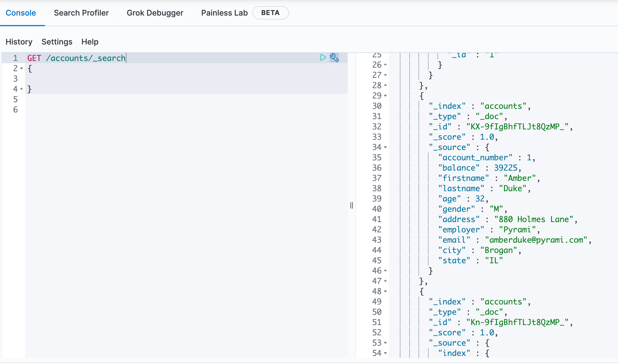Click fold marker at output line 28
The image size is (618, 364).
pyautogui.click(x=385, y=85)
